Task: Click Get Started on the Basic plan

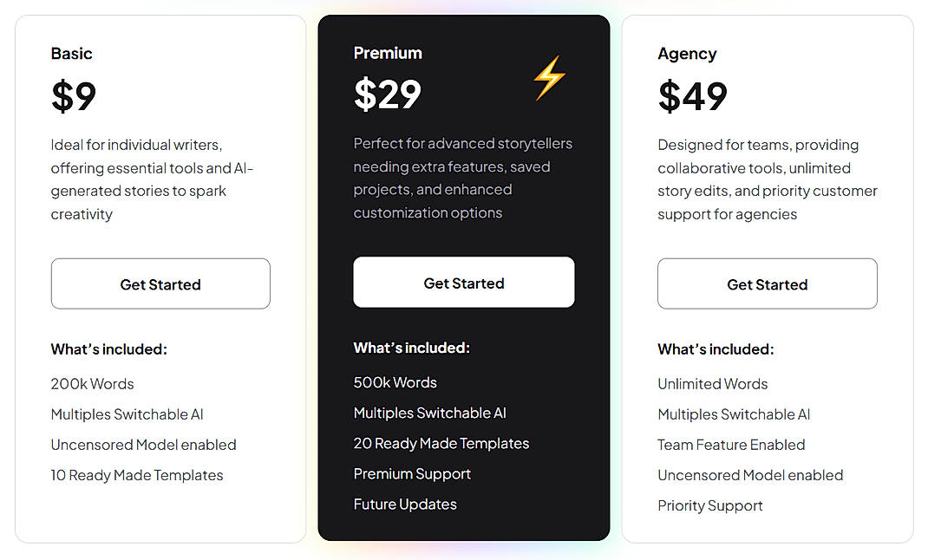Action: [160, 283]
